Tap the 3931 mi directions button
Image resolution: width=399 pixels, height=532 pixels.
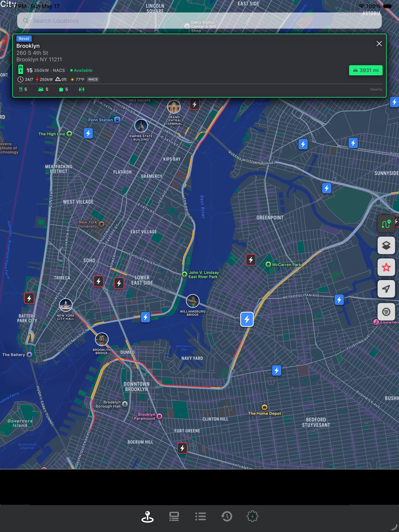point(365,70)
